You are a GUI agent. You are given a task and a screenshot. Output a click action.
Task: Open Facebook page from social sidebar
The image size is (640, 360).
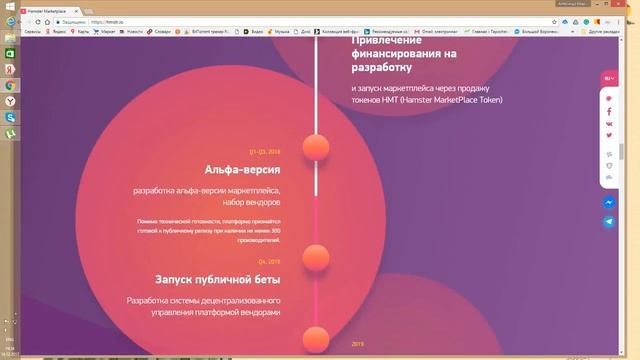coord(609,112)
